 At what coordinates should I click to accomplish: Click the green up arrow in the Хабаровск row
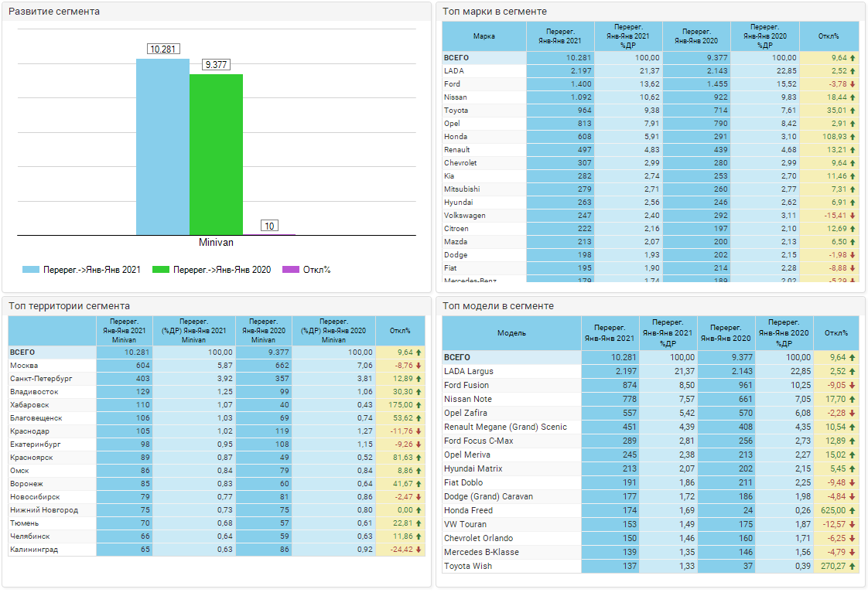tap(419, 405)
